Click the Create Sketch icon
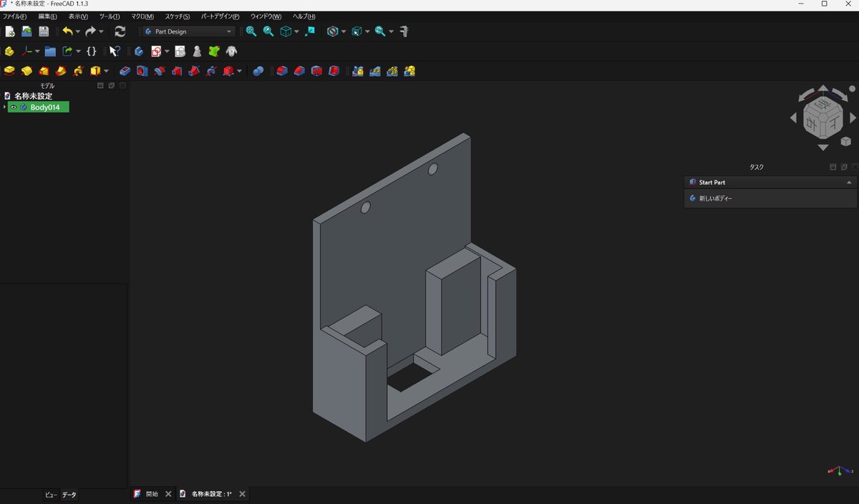The height and width of the screenshot is (504, 859). (x=155, y=52)
